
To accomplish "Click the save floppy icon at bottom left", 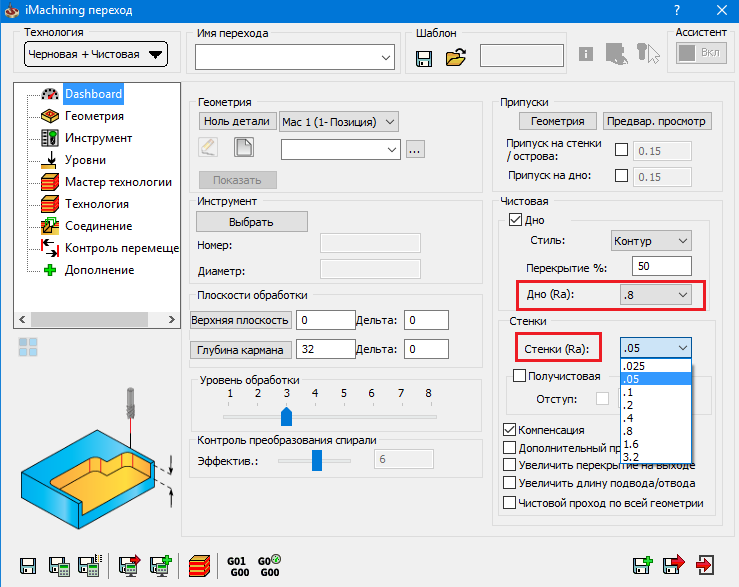I will [28, 566].
